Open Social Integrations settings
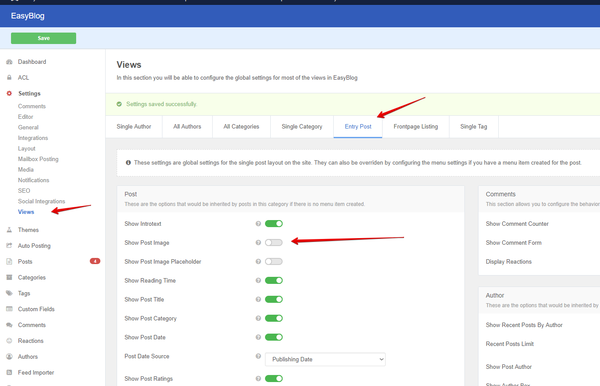 [41, 201]
